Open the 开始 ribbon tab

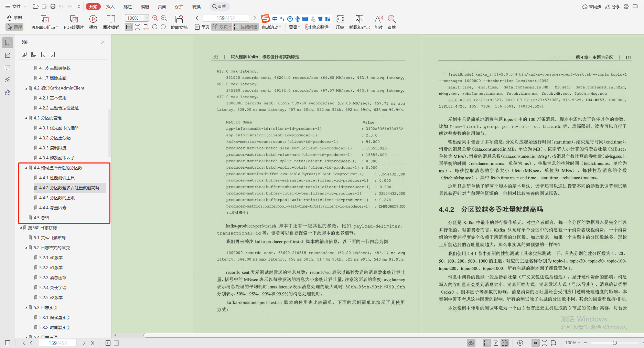tap(93, 7)
